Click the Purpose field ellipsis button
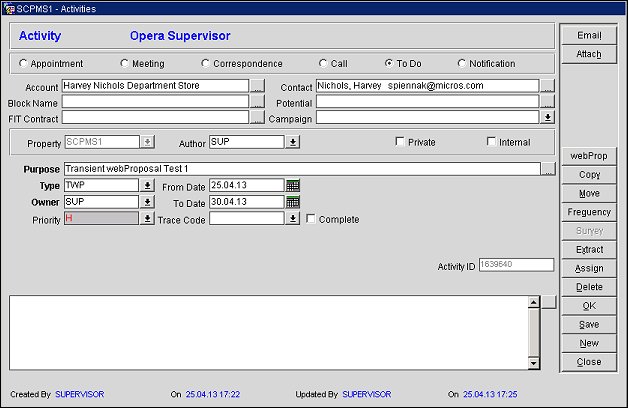 [x=547, y=169]
